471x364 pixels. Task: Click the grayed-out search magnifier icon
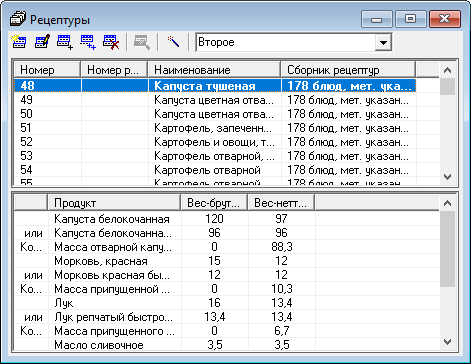click(142, 42)
